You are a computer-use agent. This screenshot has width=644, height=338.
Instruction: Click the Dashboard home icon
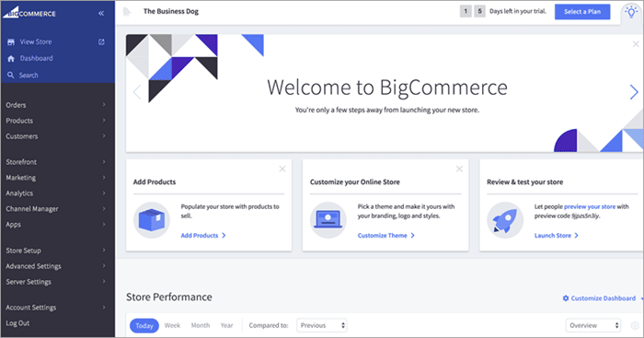pos(11,58)
